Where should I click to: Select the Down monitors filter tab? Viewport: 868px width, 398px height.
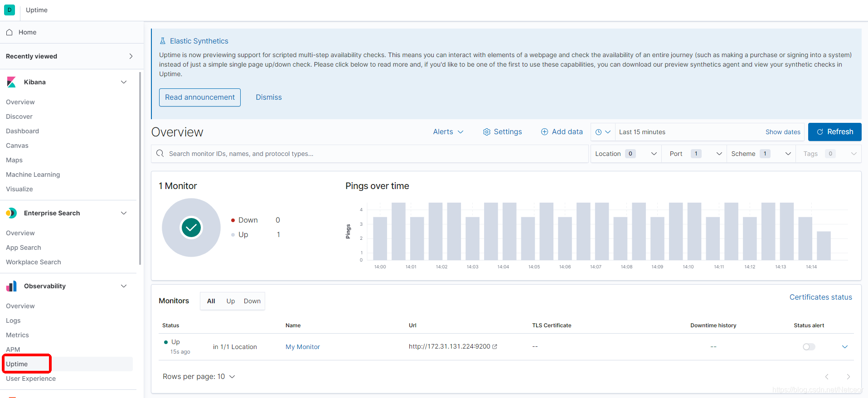(252, 301)
